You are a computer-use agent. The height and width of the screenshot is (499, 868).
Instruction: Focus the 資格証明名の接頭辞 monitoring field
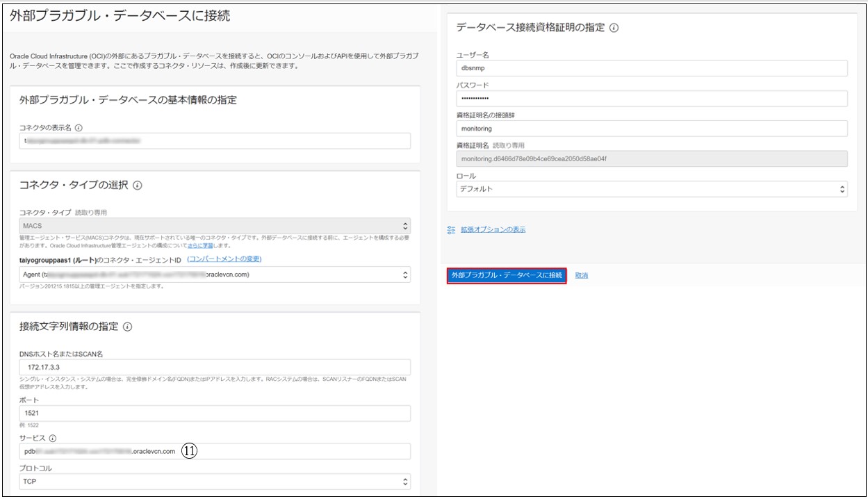tap(651, 129)
